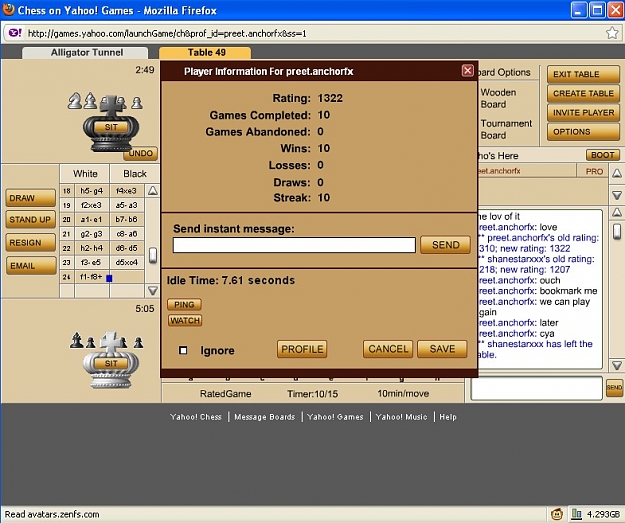The height and width of the screenshot is (523, 625).
Task: Click the Firefox logo in title bar
Action: coord(8,10)
